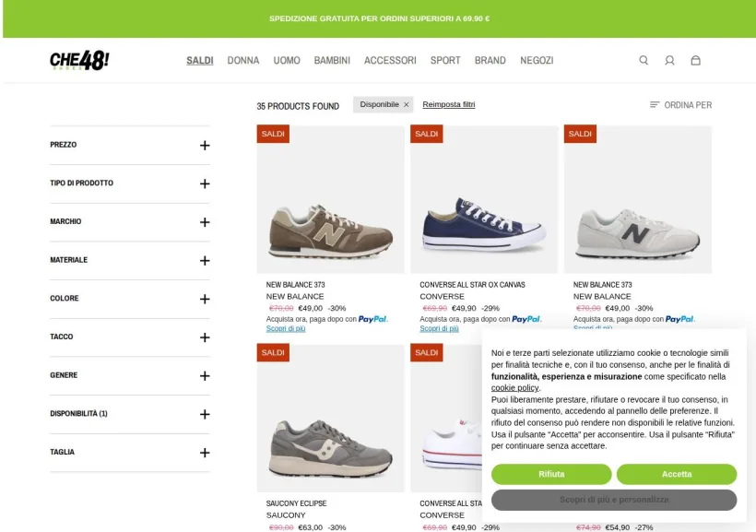Click Scopri di più under brown New Balance 373
Image resolution: width=756 pixels, height=532 pixels.
[x=286, y=328]
